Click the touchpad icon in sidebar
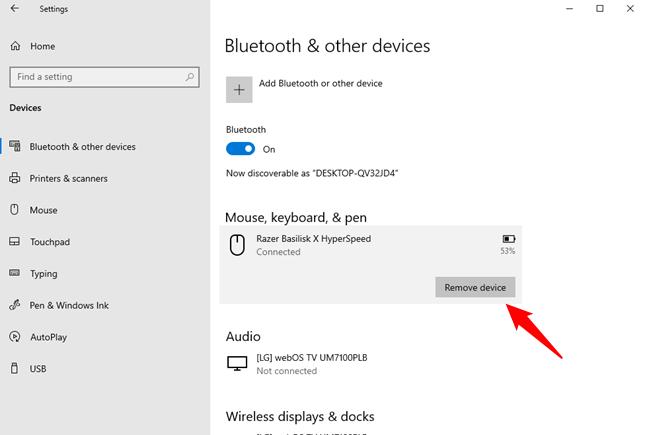645x435 pixels. pos(14,241)
